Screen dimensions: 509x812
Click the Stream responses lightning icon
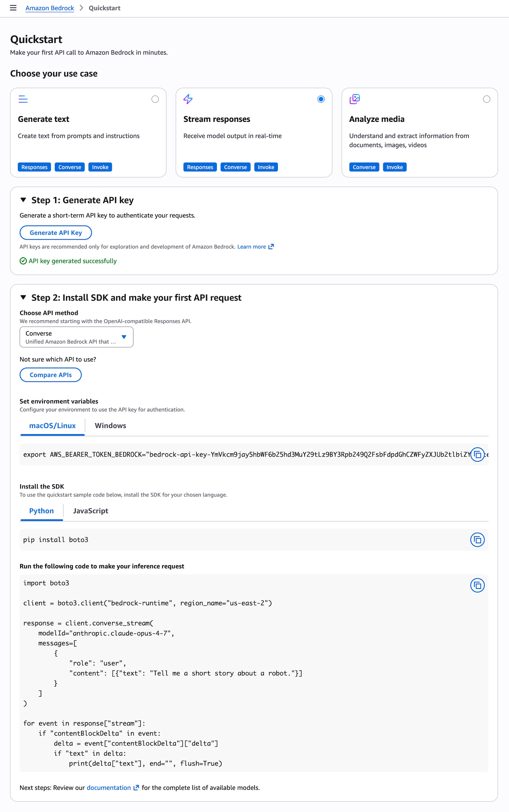click(188, 99)
